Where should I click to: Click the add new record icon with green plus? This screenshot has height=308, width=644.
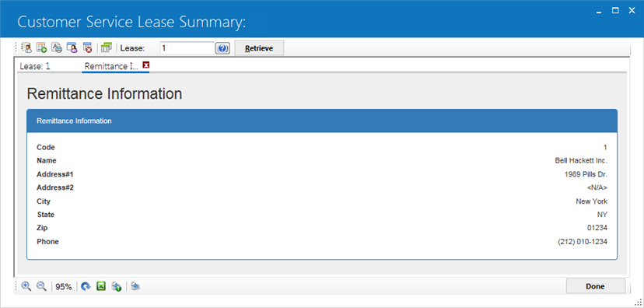(41, 47)
